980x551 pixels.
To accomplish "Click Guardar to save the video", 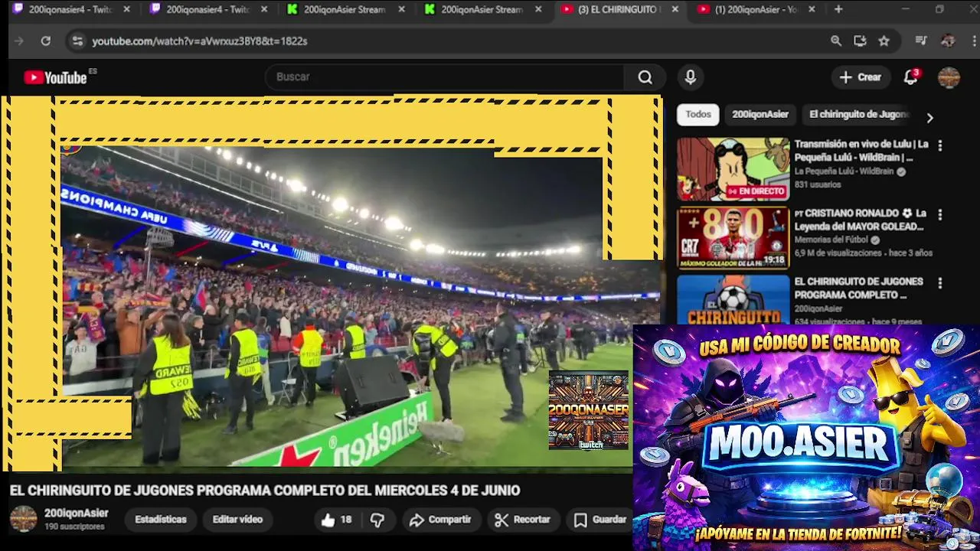I will [x=600, y=520].
